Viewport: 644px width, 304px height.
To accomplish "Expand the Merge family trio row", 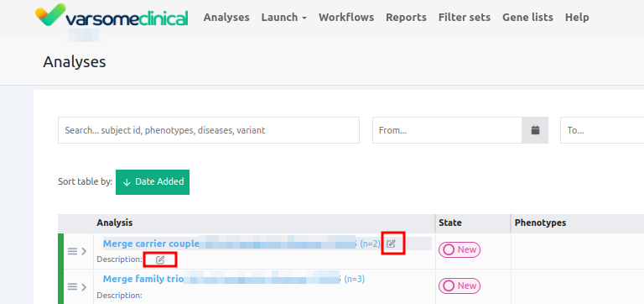I will [x=84, y=286].
